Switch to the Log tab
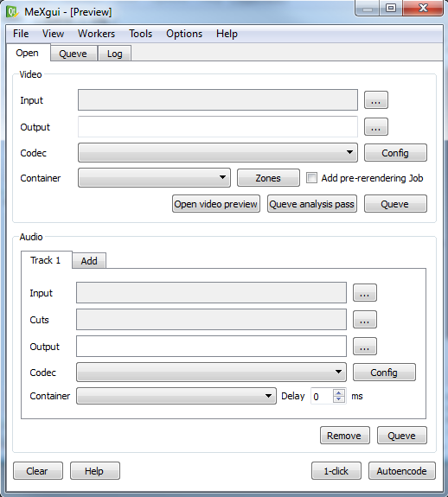Viewport: 448px width, 497px height. tap(114, 54)
